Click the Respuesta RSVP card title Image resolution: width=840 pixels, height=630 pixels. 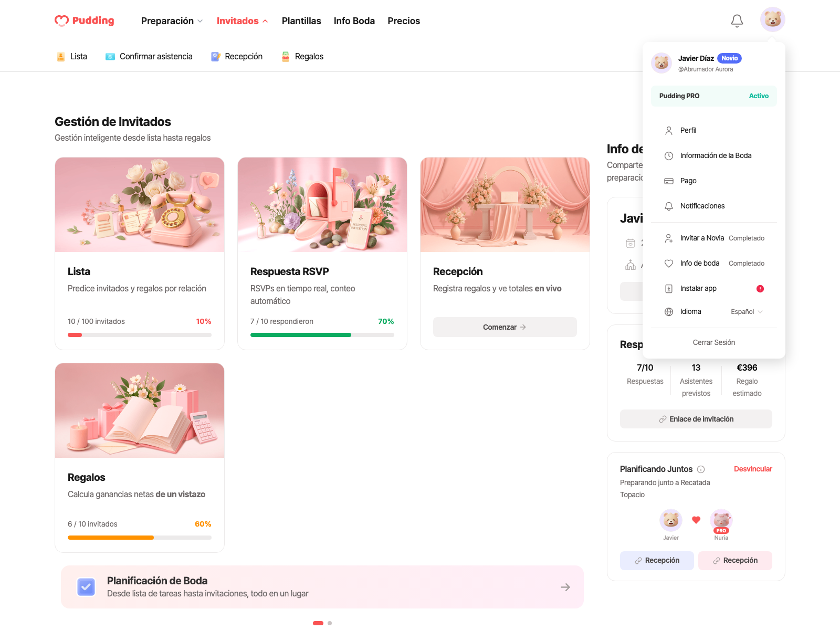pos(290,272)
